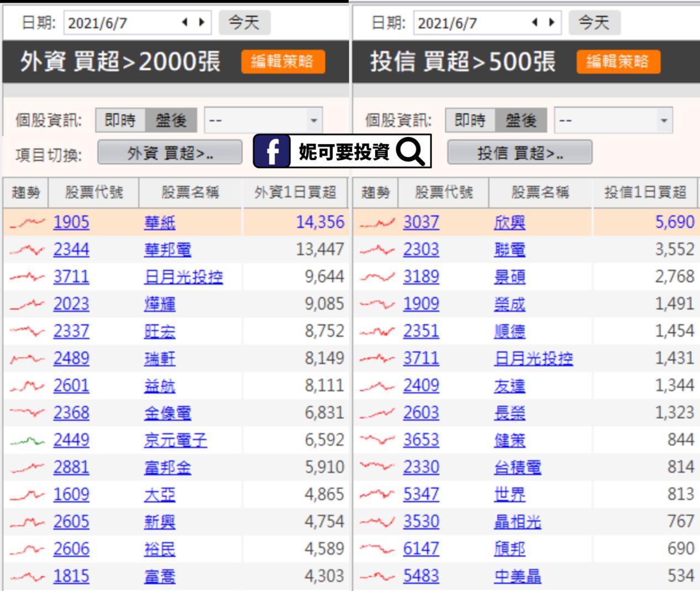This screenshot has width=700, height=591.
Task: Click 編輯策略 for 投信 strategy
Action: coord(618,61)
